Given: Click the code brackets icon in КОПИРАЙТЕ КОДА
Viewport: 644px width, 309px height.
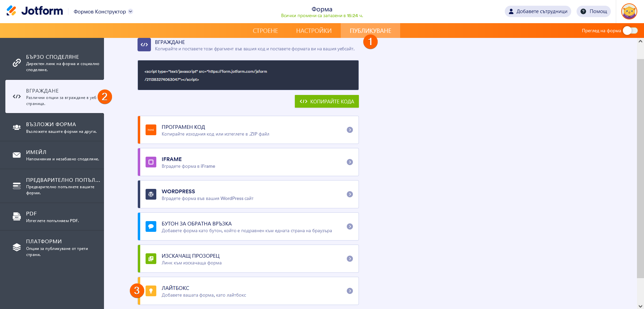Looking at the screenshot, I should point(304,101).
